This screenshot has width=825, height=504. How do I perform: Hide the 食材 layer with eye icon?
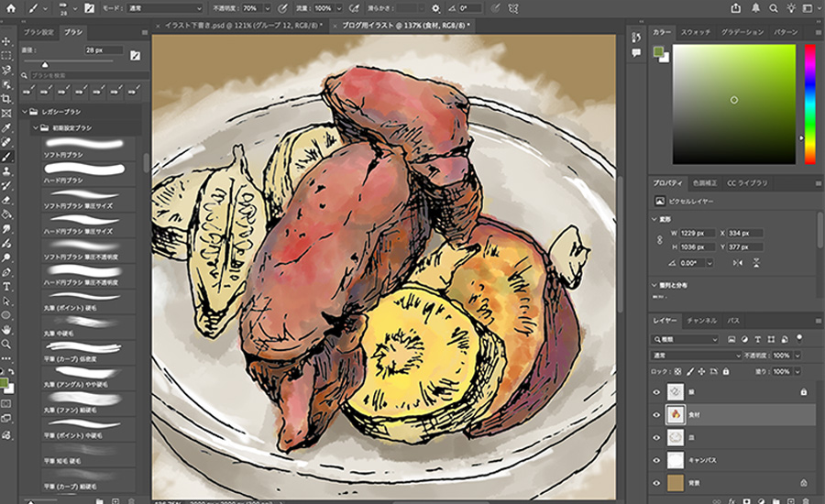tap(656, 414)
